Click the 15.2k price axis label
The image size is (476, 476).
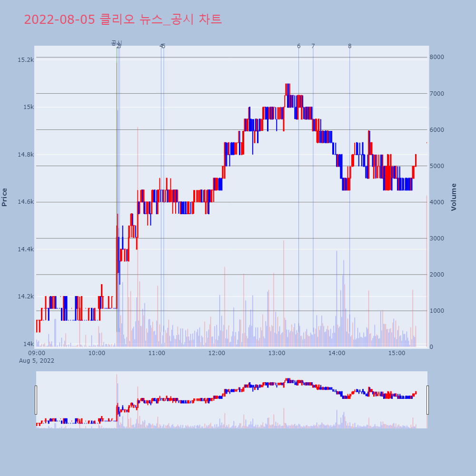(x=26, y=60)
